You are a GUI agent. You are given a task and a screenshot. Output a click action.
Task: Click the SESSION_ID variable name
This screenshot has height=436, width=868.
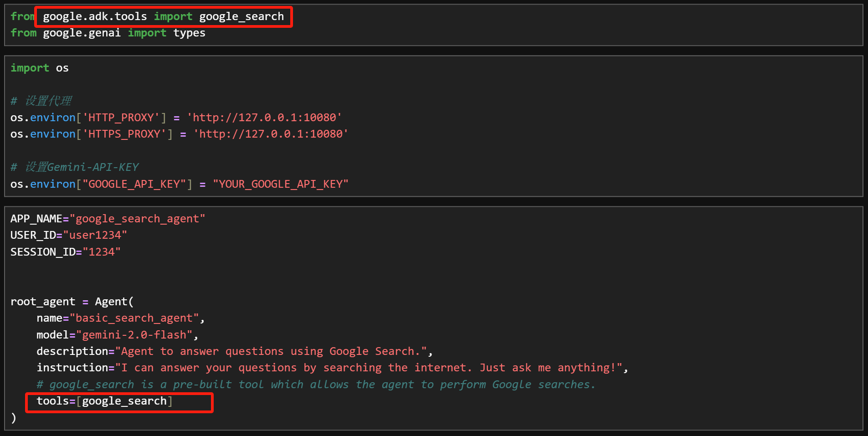43,252
